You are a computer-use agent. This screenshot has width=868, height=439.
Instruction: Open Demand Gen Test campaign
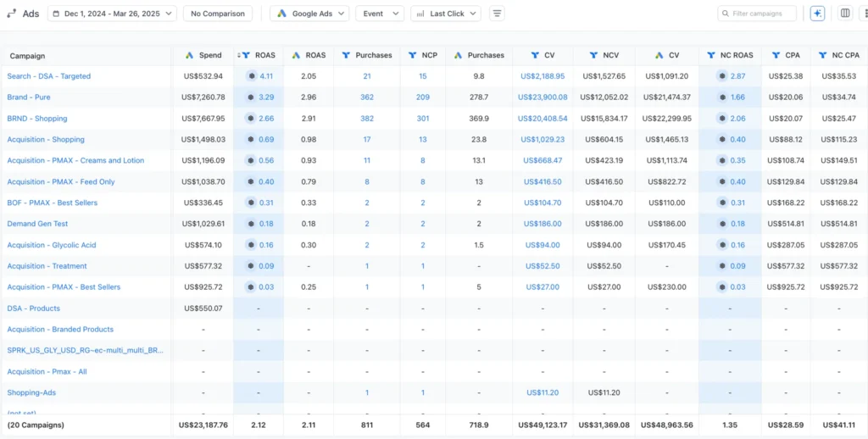(x=37, y=224)
